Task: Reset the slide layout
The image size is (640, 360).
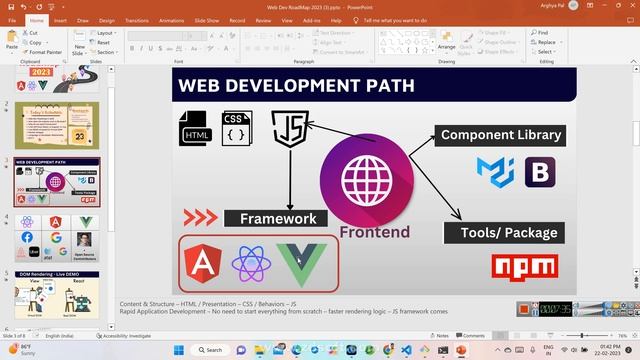Action: pos(100,42)
